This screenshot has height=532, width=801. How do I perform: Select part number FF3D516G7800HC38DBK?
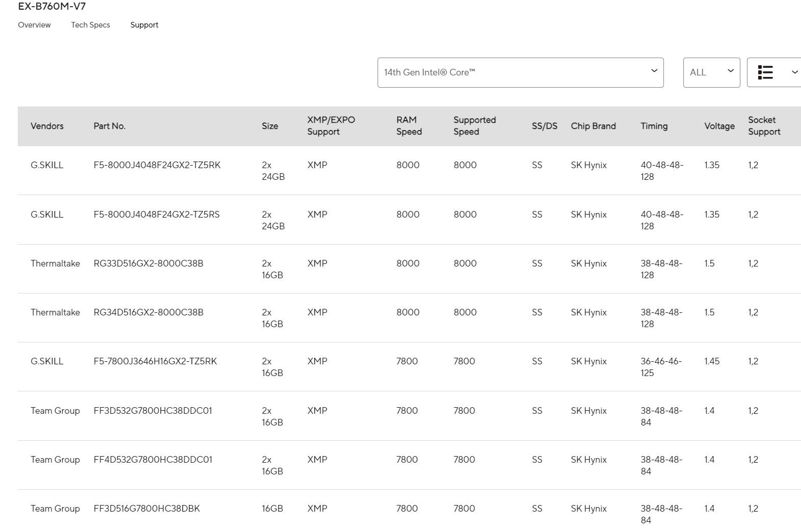[x=147, y=509]
